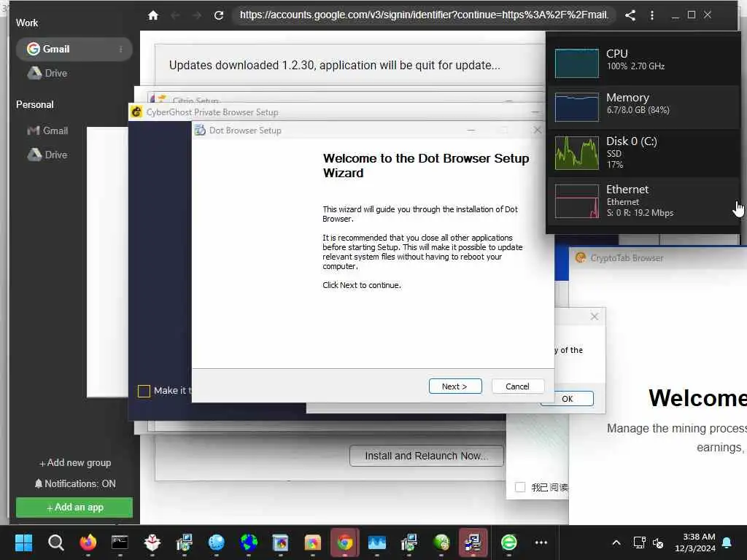Select Drive under the Personal group
The height and width of the screenshot is (560, 747).
tap(47, 155)
